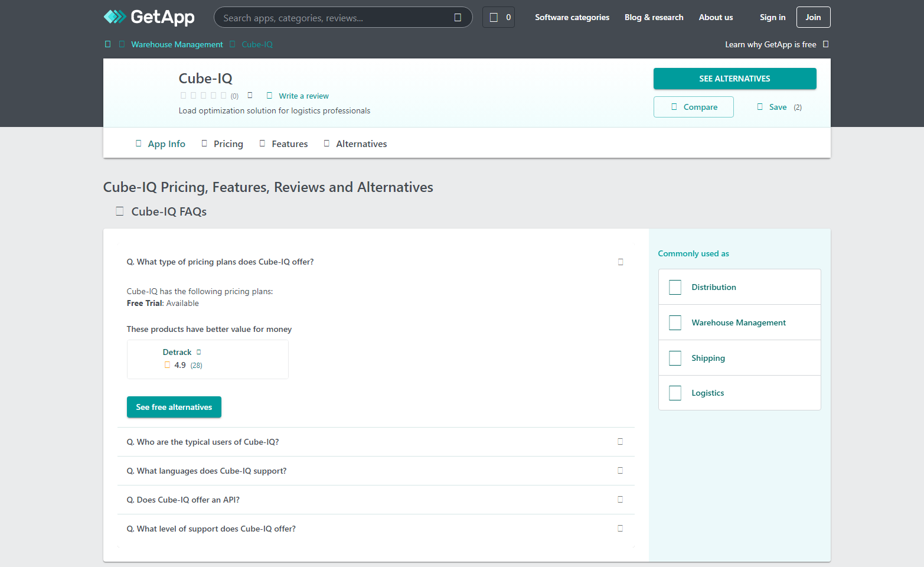Open the external link icon beside Detrack
The width and height of the screenshot is (924, 567).
(x=199, y=352)
